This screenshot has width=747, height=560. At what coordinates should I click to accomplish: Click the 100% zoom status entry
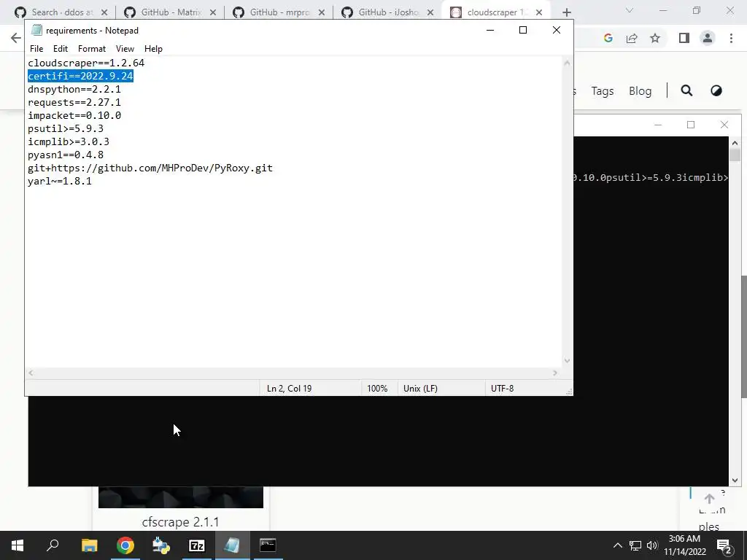(x=377, y=389)
